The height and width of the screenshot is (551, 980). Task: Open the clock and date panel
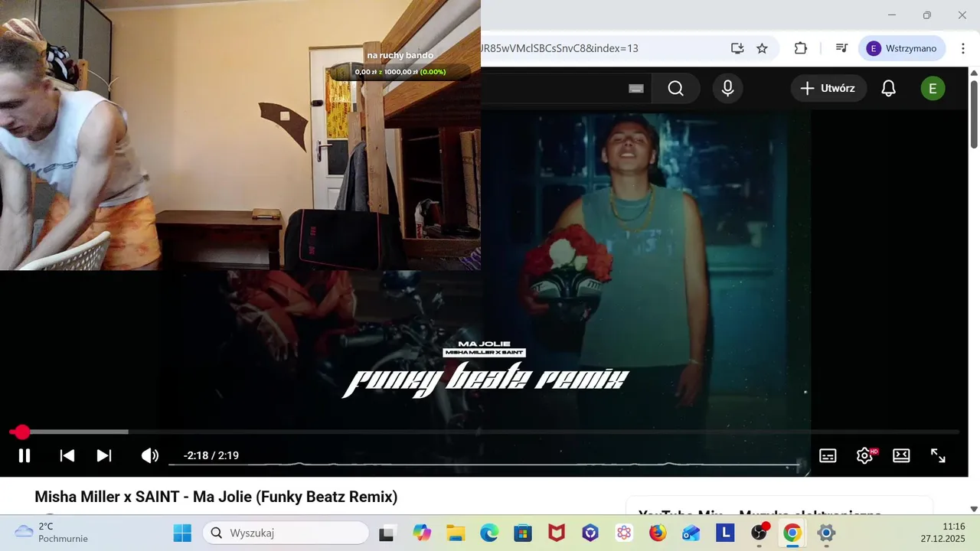click(x=942, y=533)
